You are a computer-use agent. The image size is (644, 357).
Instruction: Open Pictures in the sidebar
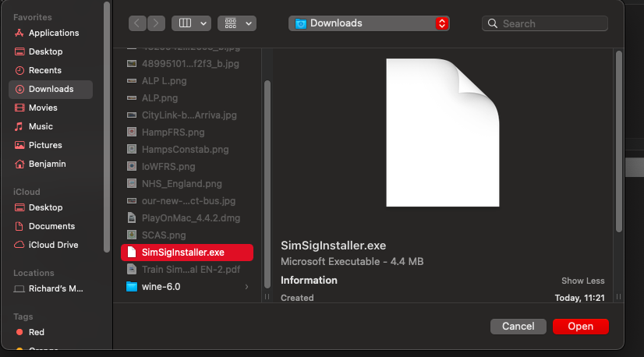51,145
